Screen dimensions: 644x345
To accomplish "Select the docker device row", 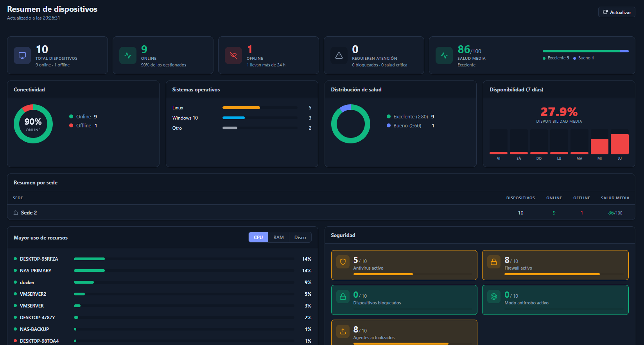I will click(163, 282).
